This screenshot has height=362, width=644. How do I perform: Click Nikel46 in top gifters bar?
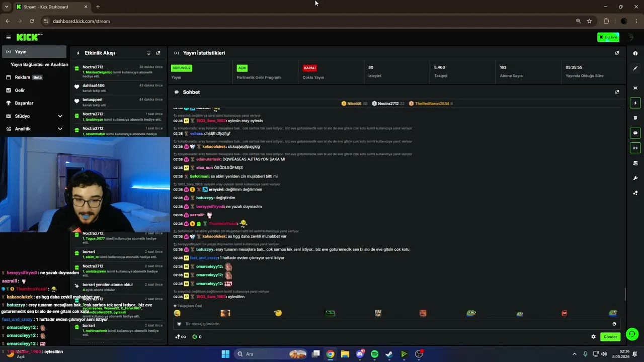click(x=354, y=104)
